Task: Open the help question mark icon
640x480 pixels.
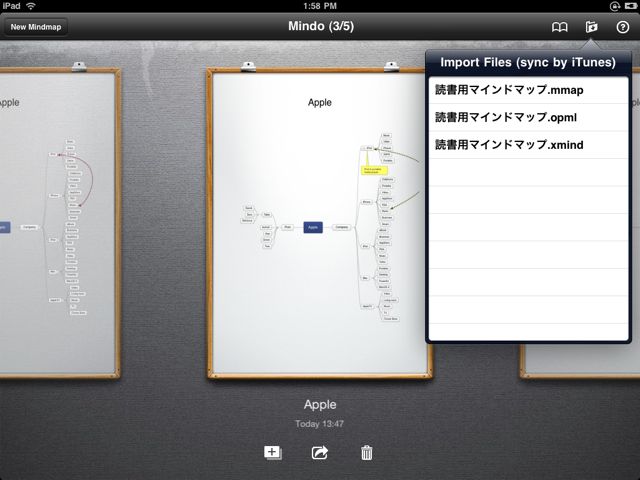Action: [x=622, y=27]
